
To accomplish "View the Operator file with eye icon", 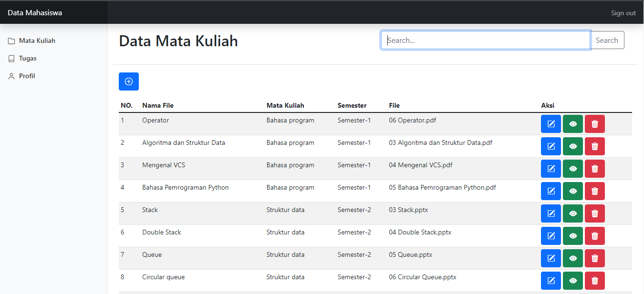I will 573,124.
